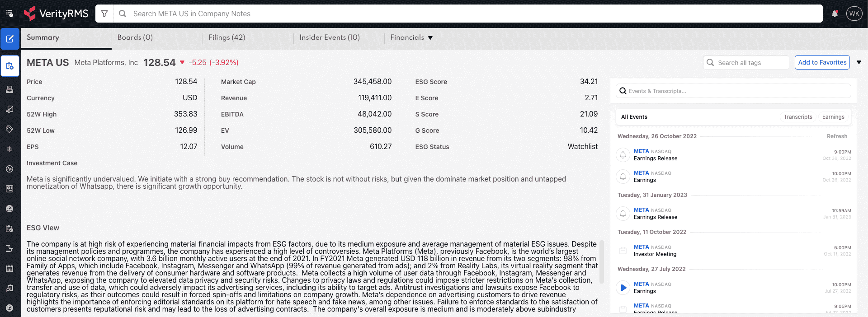Click the Add to Favorites button
This screenshot has width=868, height=317.
[x=822, y=62]
